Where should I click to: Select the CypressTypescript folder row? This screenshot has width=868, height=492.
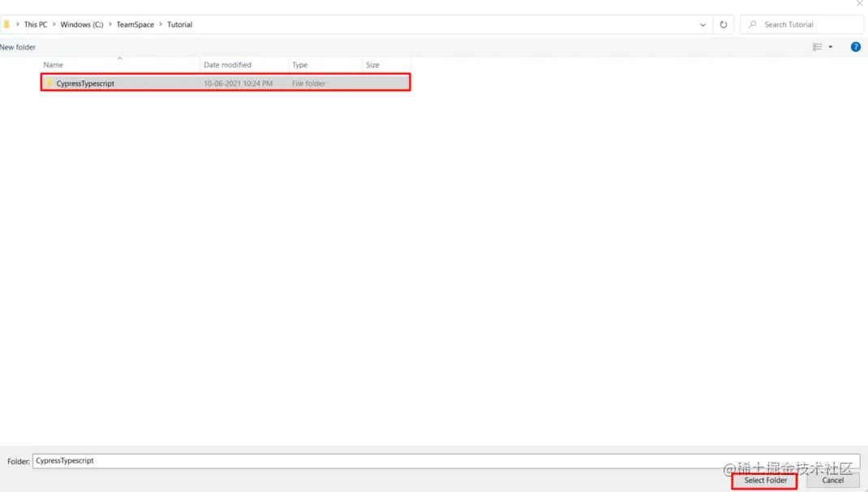click(162, 82)
